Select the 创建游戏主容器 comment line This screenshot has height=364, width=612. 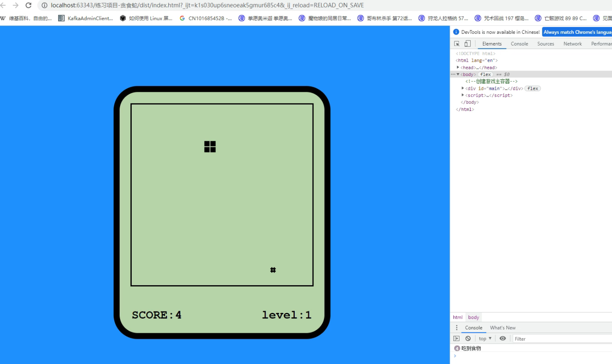tap(492, 81)
